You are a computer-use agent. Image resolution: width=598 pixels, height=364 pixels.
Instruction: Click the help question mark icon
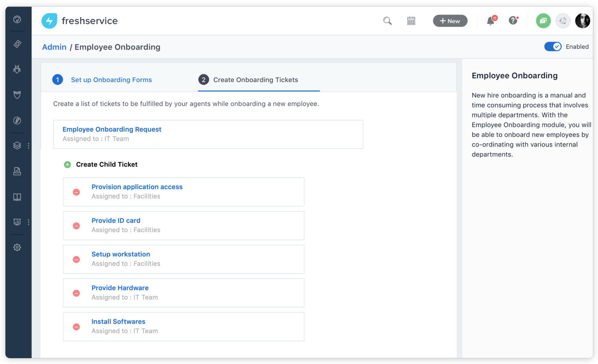[x=513, y=21]
